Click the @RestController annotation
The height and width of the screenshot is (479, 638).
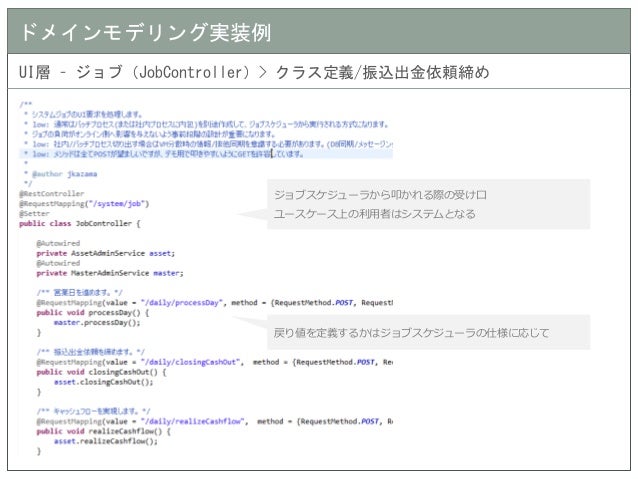tap(52, 194)
